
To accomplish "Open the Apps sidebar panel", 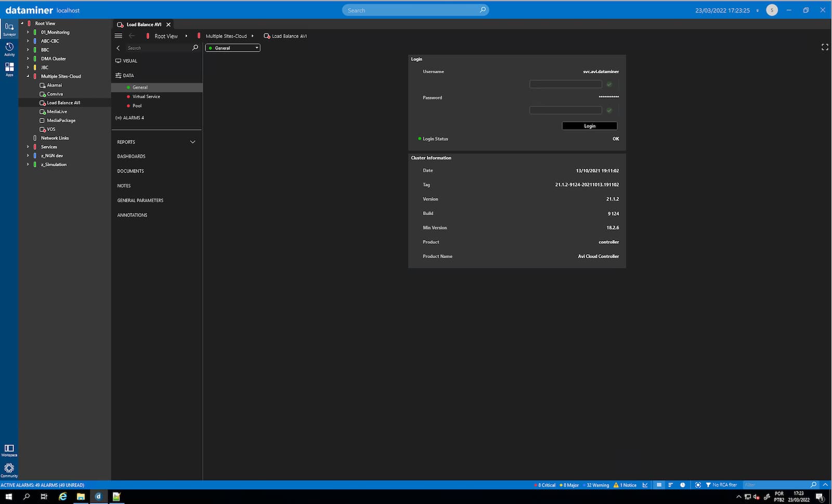I will (9, 69).
